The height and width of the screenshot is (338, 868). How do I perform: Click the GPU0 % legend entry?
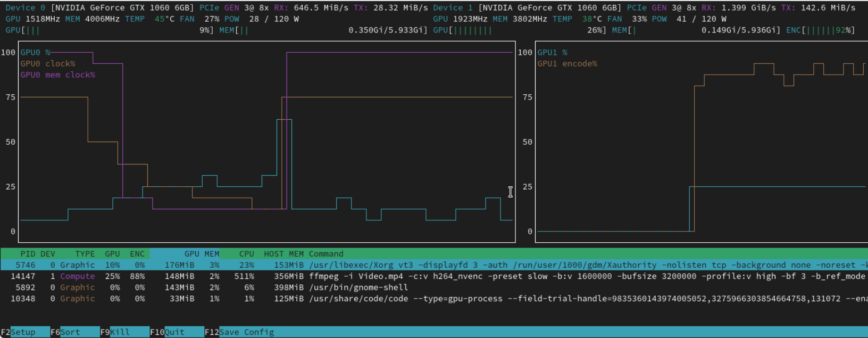tap(36, 52)
